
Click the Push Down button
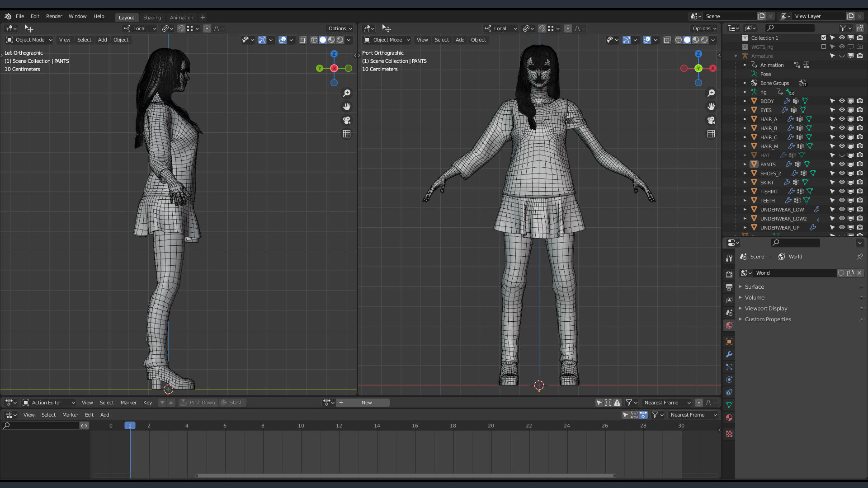click(x=198, y=403)
